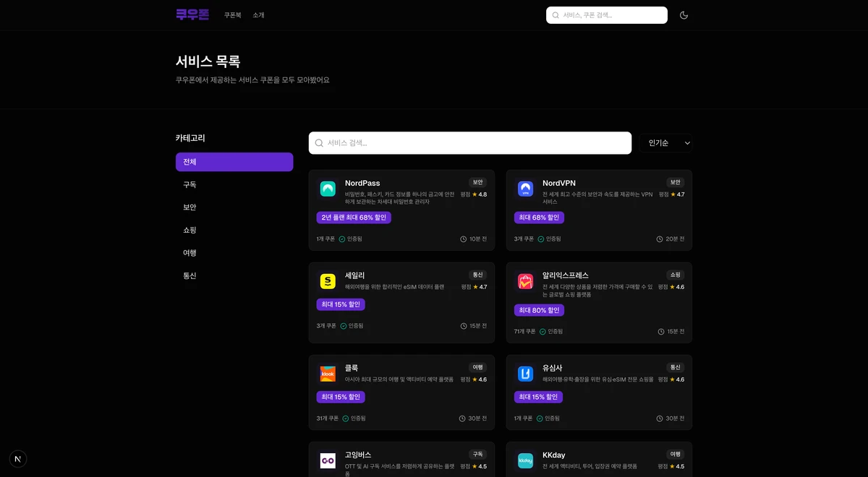The image size is (868, 477).
Task: Open the 소개 nav menu
Action: [x=259, y=15]
